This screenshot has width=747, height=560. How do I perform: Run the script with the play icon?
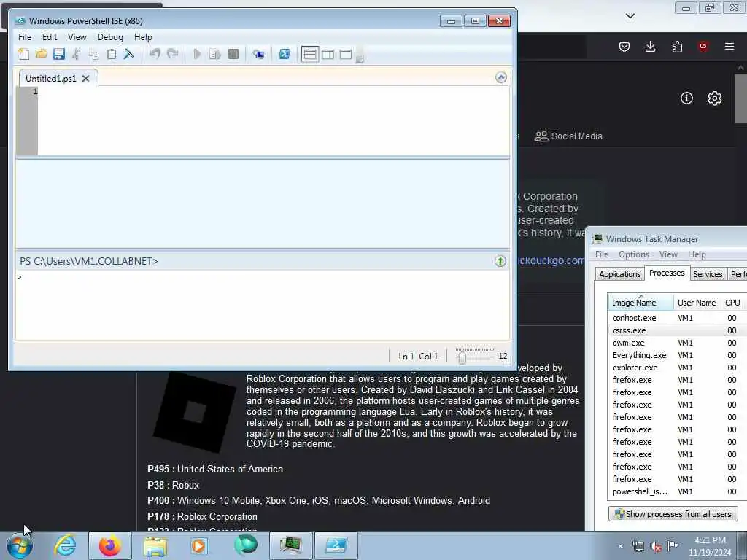(197, 54)
